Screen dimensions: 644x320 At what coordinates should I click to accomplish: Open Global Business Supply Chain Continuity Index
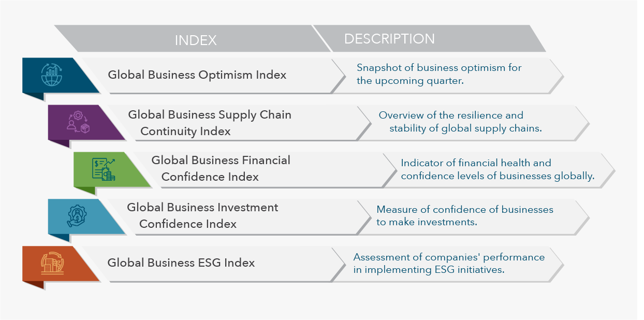pos(210,123)
